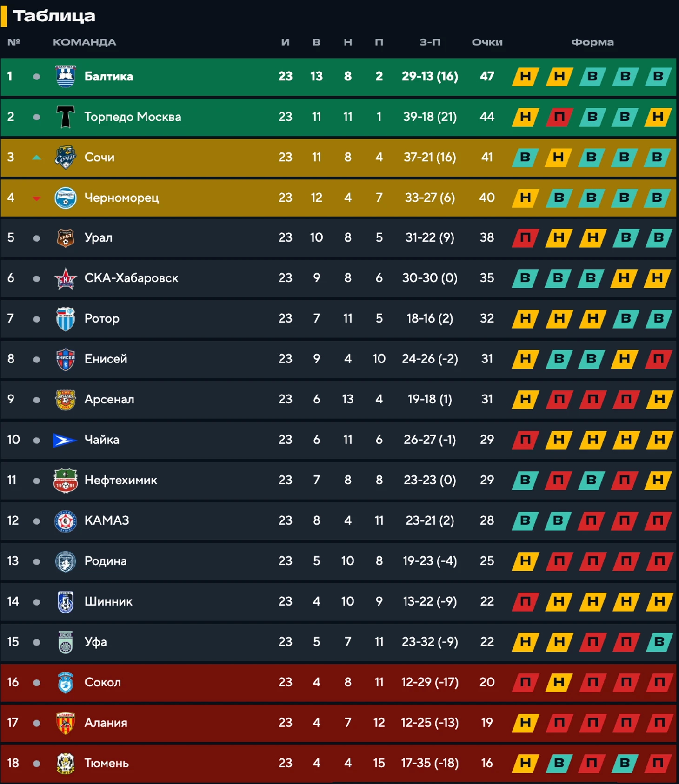Click the З-П goals column header
The height and width of the screenshot is (784, 679).
[430, 42]
